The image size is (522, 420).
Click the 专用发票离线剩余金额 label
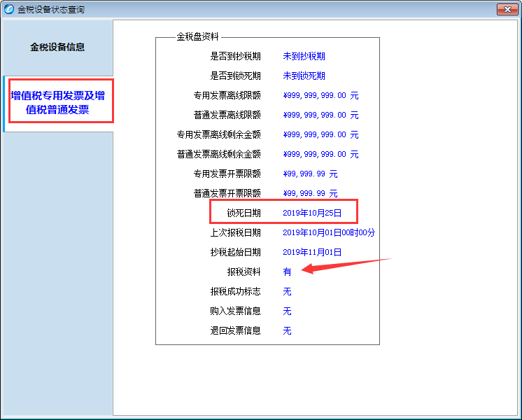coord(218,134)
